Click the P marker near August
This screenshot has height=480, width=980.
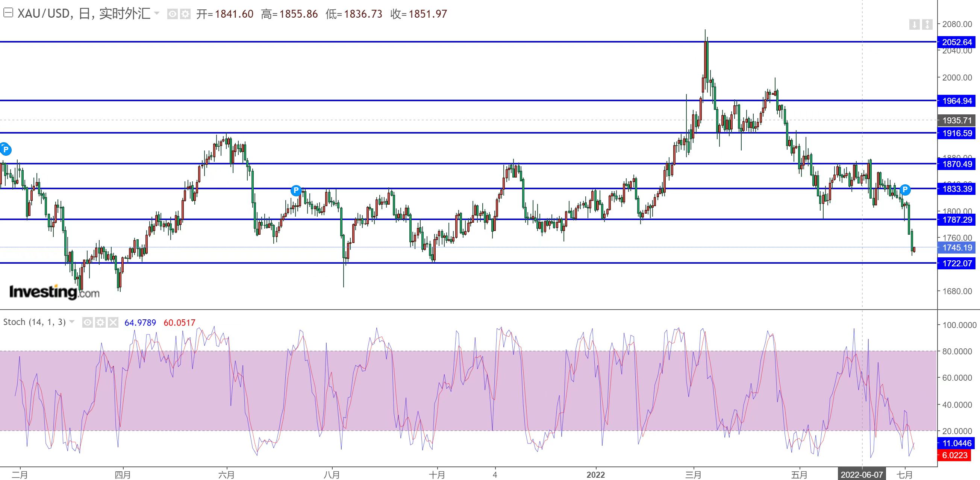pos(295,190)
